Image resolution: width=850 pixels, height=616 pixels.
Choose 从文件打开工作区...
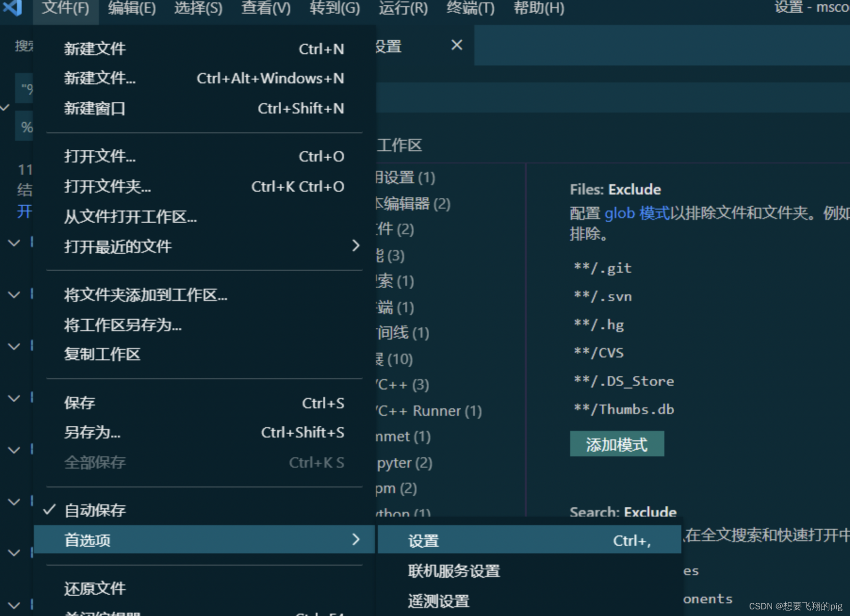point(204,217)
